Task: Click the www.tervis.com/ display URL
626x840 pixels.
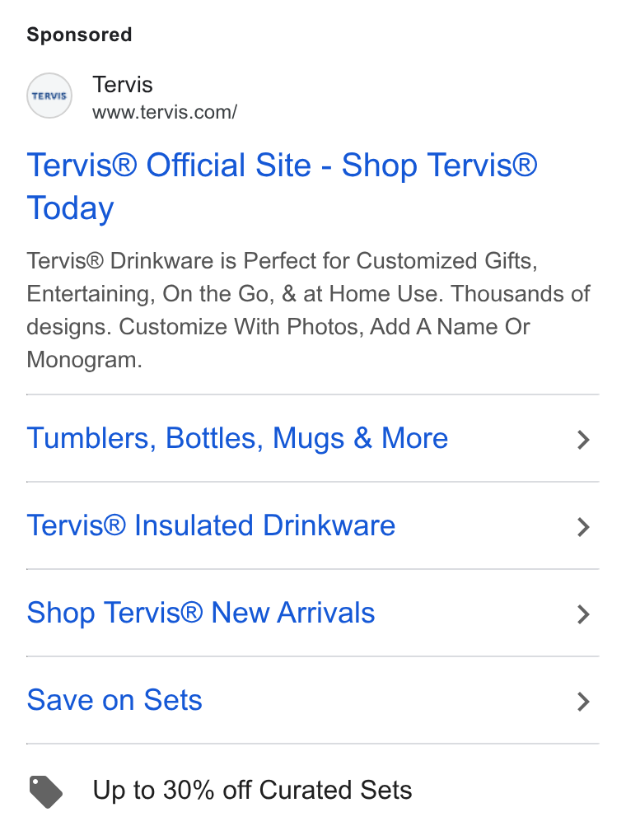Action: coord(165,112)
